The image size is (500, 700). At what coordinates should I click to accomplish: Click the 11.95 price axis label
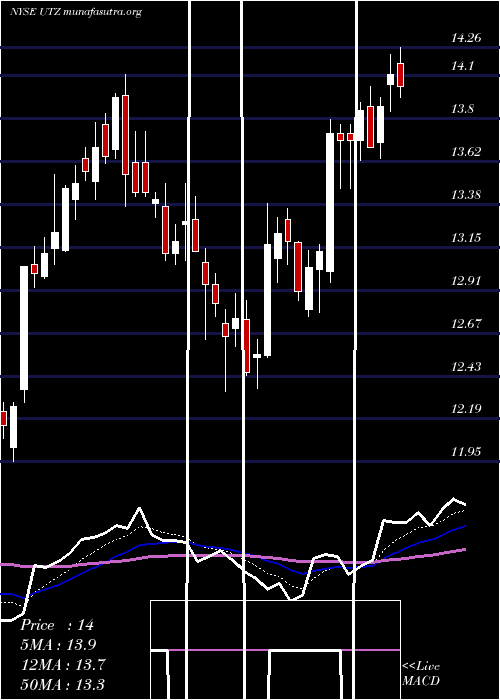466,451
